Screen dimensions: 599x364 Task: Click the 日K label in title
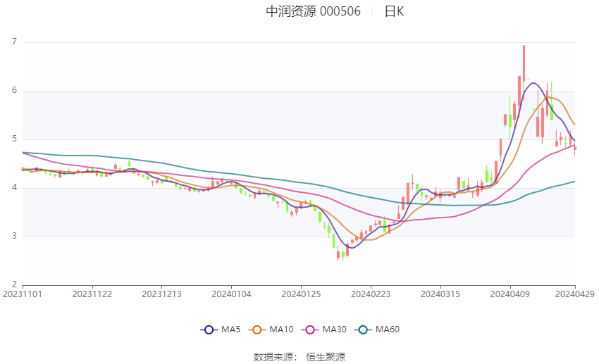pyautogui.click(x=394, y=11)
